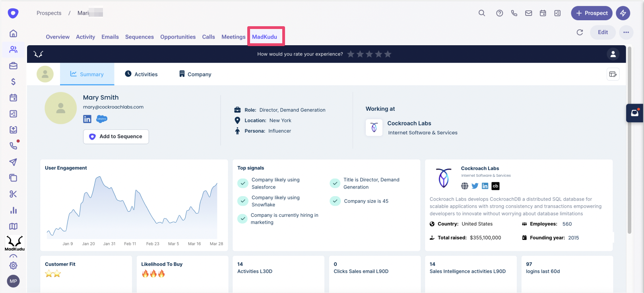
Task: Select the MadKudu Activities tab
Action: coord(141,74)
